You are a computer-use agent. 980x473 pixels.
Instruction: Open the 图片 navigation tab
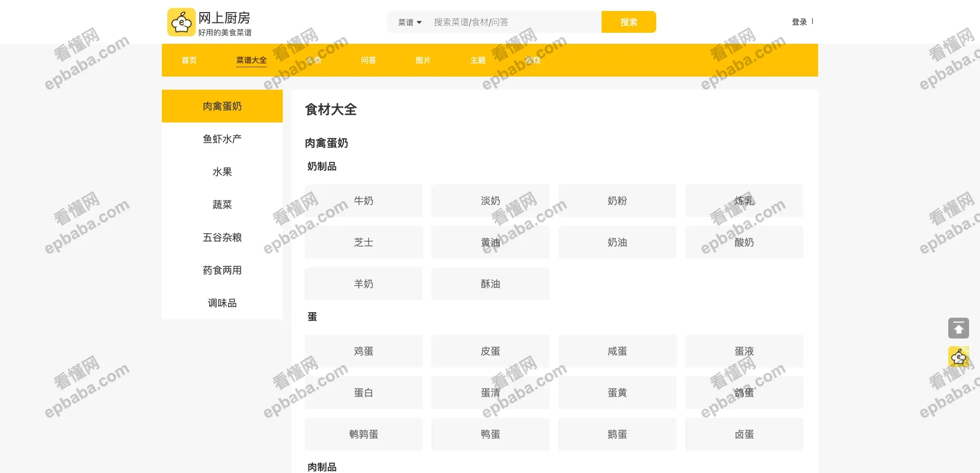click(423, 60)
